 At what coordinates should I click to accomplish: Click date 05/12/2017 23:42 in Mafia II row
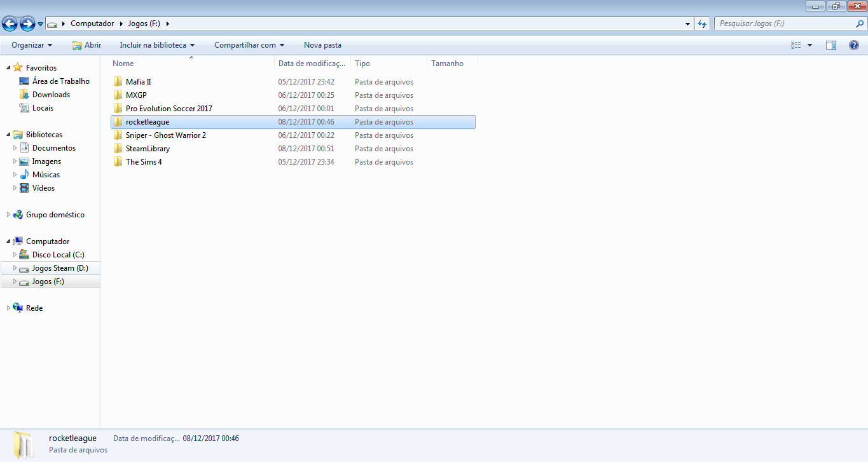tap(306, 82)
